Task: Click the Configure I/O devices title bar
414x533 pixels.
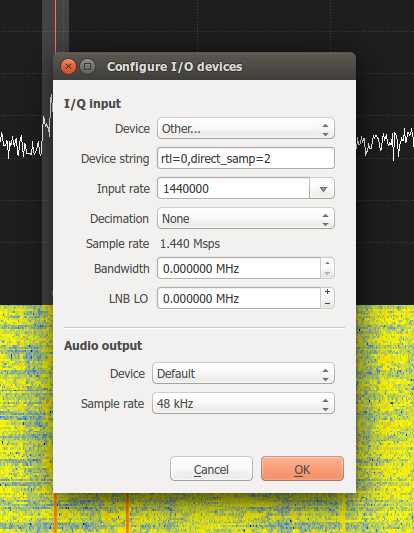Action: point(205,66)
